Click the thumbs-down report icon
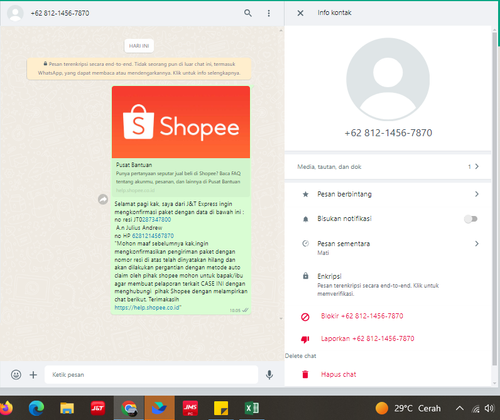 point(305,339)
